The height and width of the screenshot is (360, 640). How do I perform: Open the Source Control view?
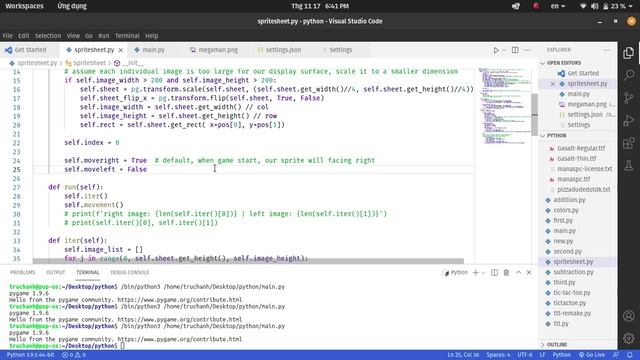pyautogui.click(x=629, y=98)
